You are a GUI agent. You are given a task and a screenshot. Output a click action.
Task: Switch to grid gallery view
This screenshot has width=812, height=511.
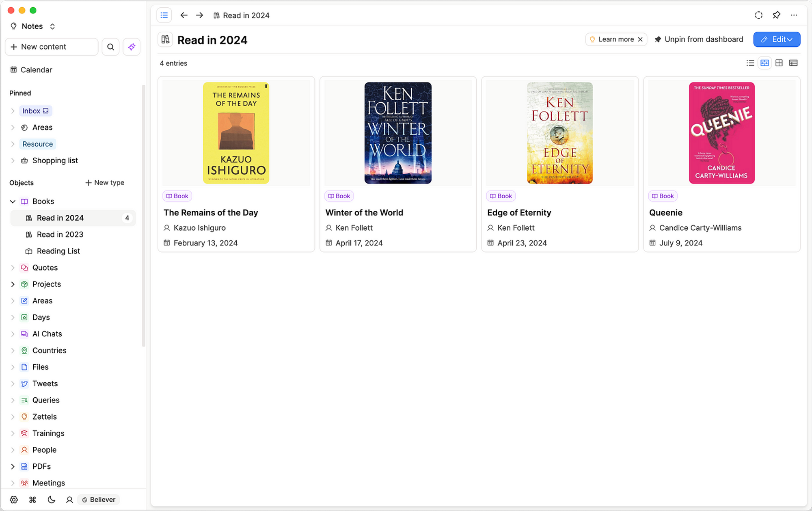[779, 63]
